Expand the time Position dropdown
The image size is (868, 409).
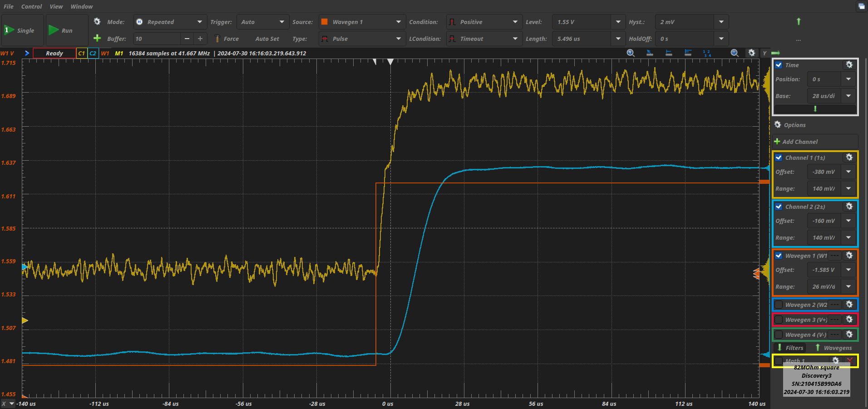pyautogui.click(x=848, y=79)
